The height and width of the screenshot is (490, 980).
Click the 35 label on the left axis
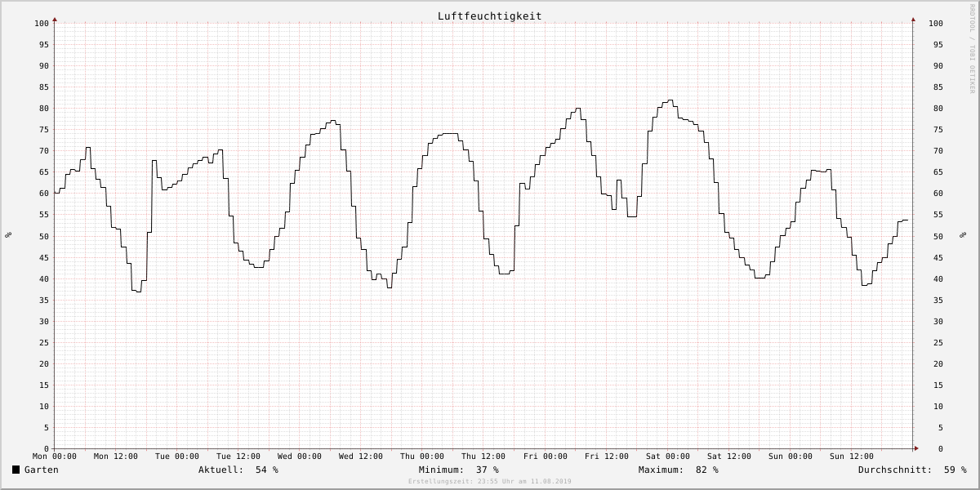[44, 301]
